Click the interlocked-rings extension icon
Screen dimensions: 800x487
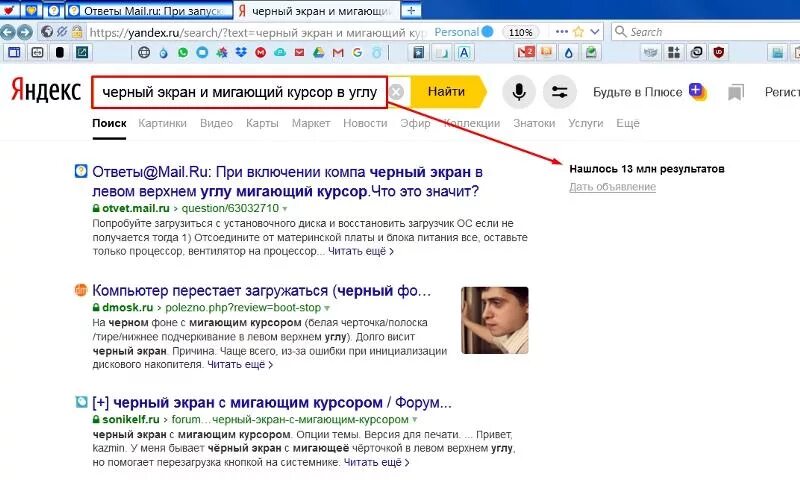696,52
